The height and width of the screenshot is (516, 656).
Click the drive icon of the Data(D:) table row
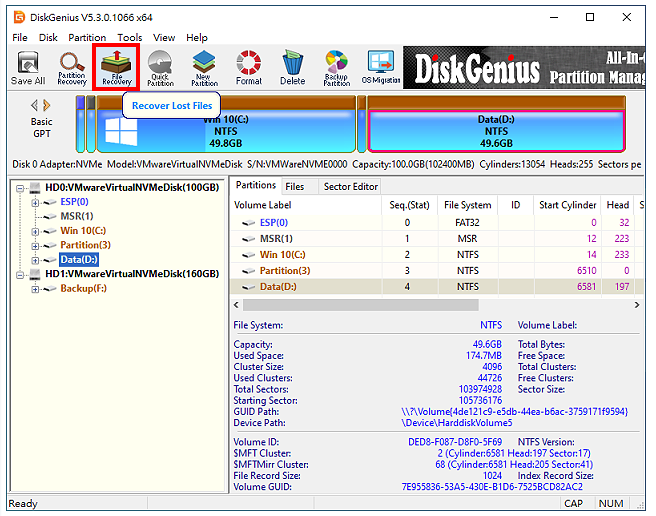(x=249, y=287)
